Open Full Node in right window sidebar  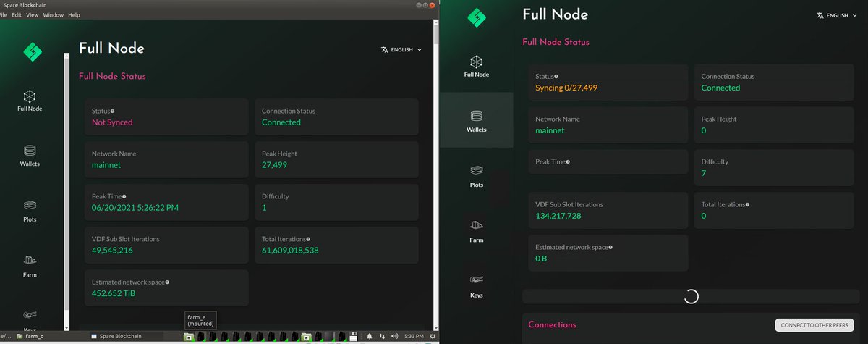coord(476,67)
